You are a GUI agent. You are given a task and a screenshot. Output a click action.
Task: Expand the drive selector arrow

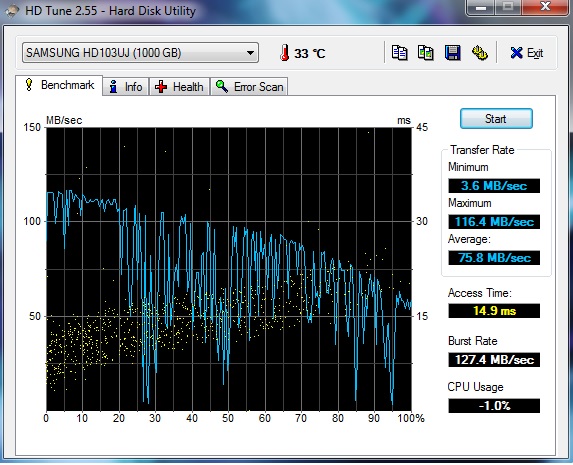(250, 53)
